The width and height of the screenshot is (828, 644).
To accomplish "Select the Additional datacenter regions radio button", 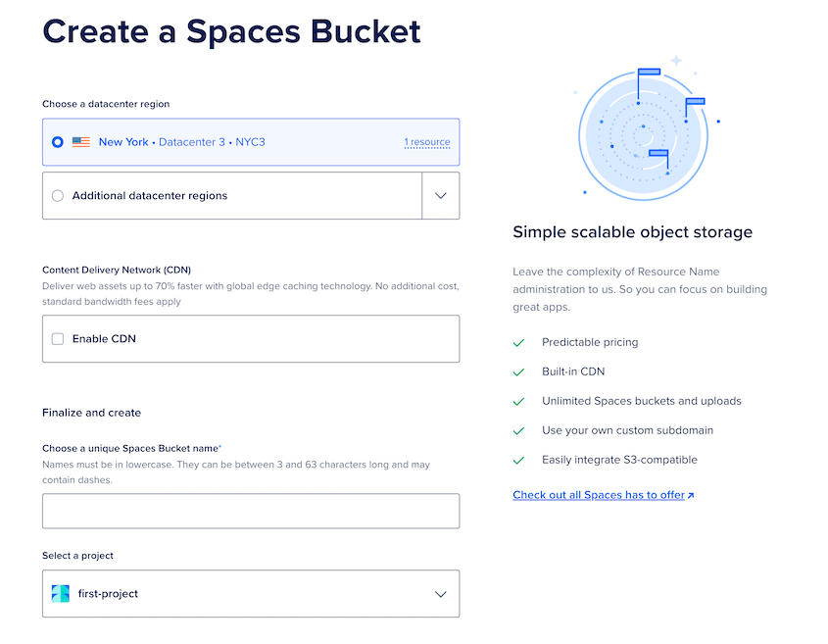I will point(57,195).
